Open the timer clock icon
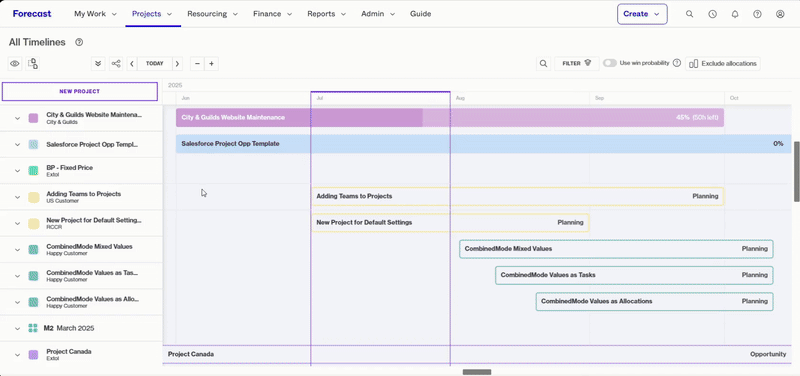The height and width of the screenshot is (376, 800). [x=712, y=14]
